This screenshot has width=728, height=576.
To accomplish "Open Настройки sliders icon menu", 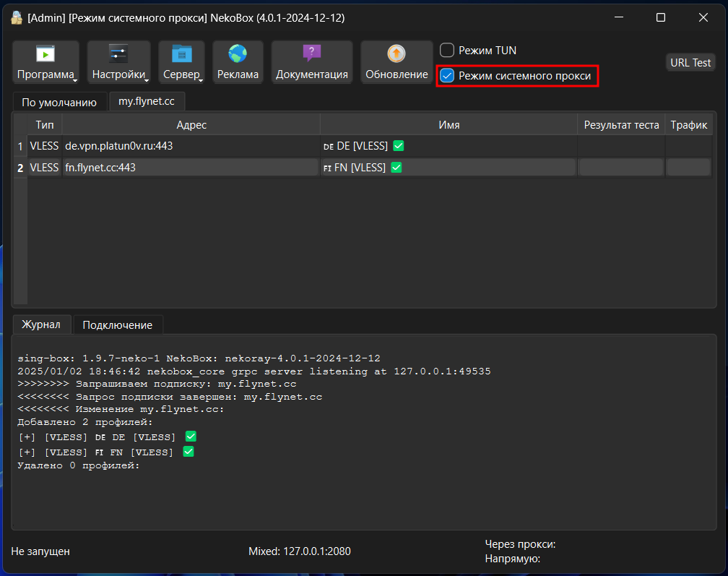I will click(x=118, y=62).
